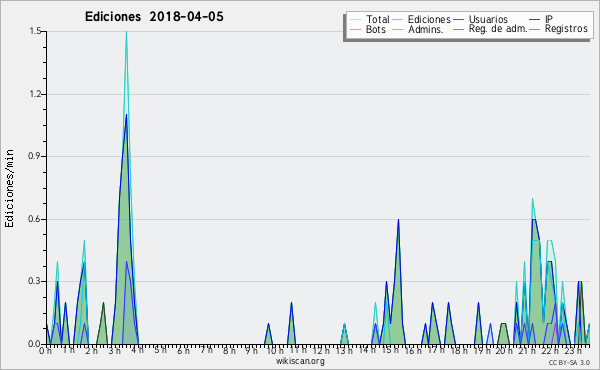Click the '10 h' x-axis label
This screenshot has height=370, width=600.
[x=275, y=351]
